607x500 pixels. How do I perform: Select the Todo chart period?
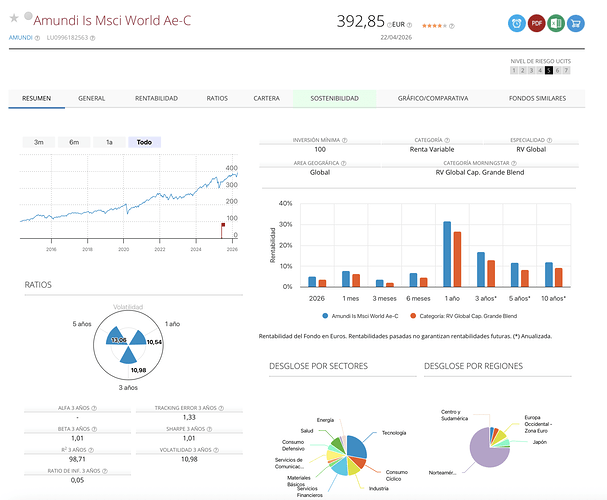click(x=144, y=142)
